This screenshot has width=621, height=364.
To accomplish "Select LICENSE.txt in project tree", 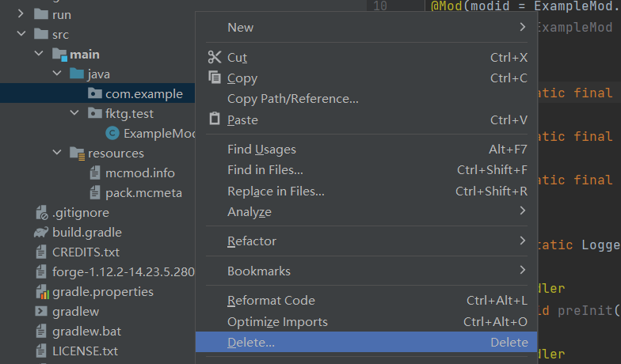I will tap(85, 351).
